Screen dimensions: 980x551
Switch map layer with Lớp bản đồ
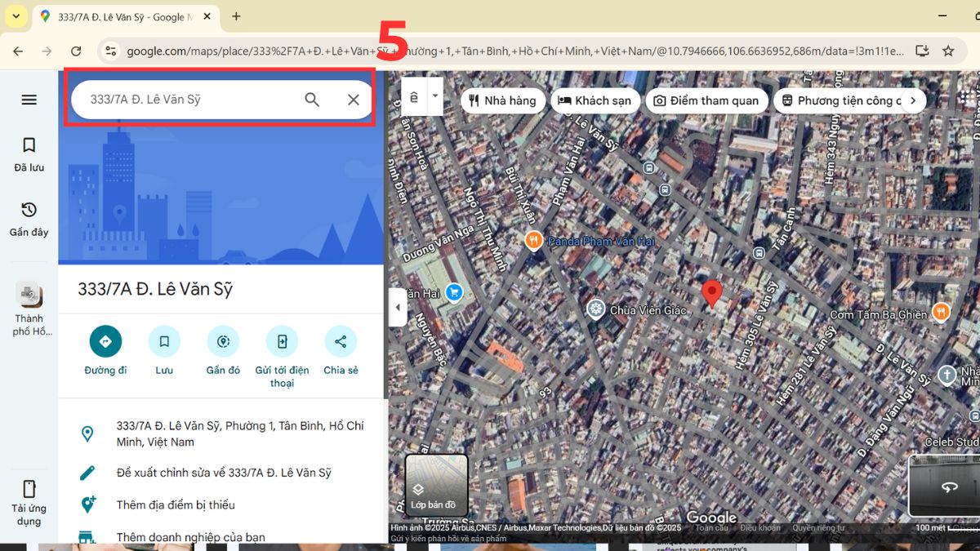click(x=436, y=486)
